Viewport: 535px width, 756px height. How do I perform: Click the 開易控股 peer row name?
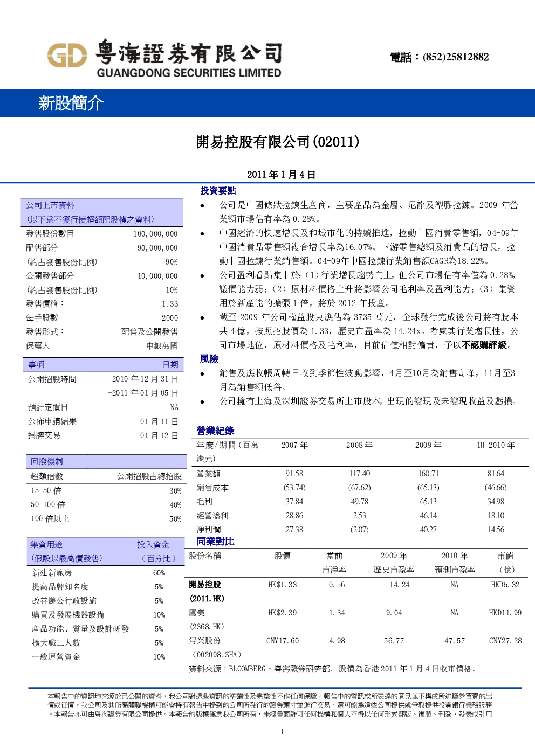tap(205, 585)
